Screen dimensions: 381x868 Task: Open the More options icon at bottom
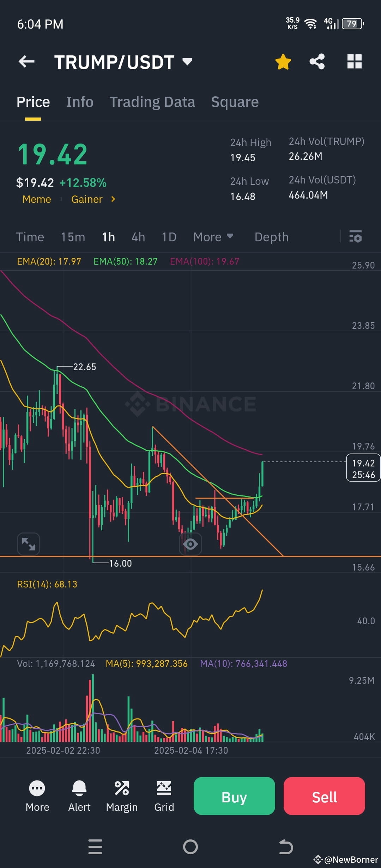point(37,796)
